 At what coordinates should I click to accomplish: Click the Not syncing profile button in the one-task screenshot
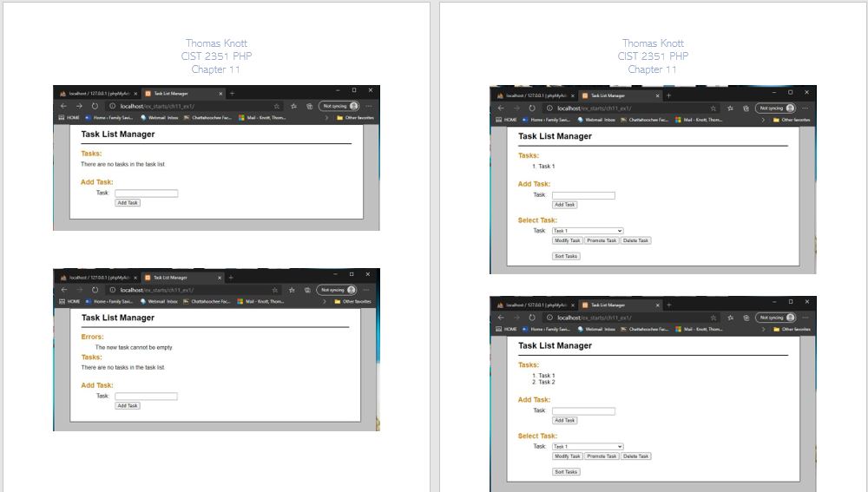776,108
